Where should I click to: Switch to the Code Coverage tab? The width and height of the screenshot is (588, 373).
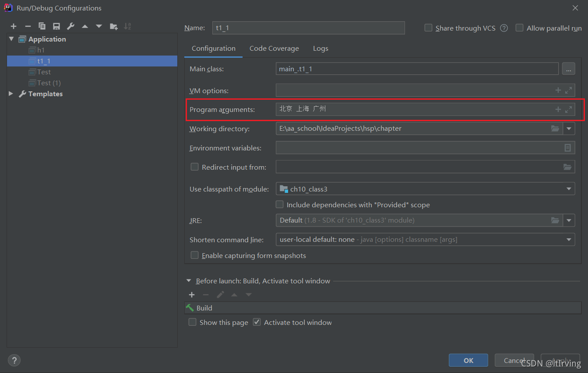(274, 49)
